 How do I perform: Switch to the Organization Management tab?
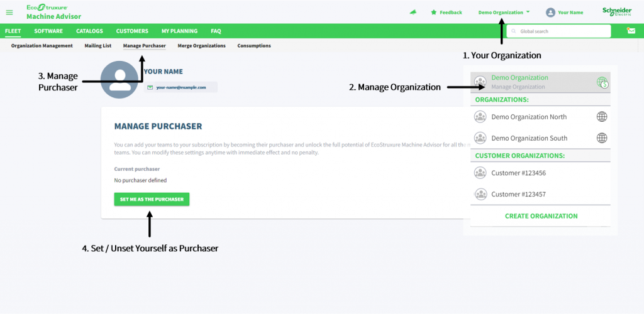[x=42, y=45]
